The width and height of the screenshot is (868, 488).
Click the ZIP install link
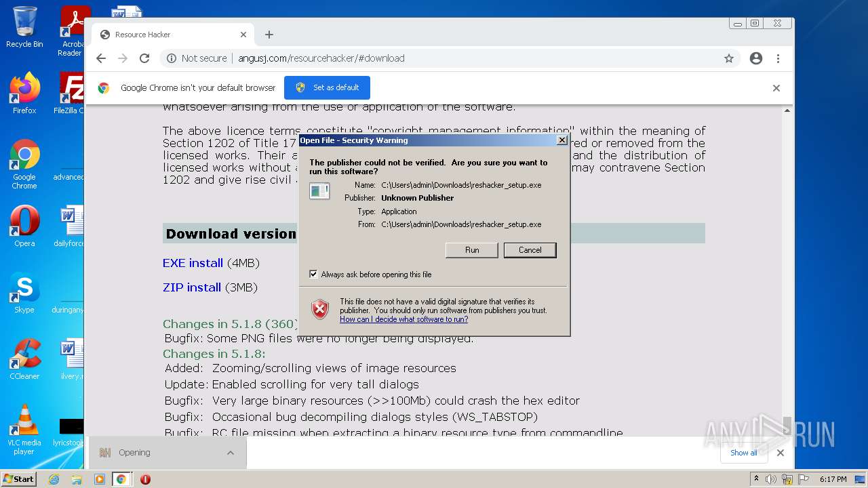click(192, 287)
